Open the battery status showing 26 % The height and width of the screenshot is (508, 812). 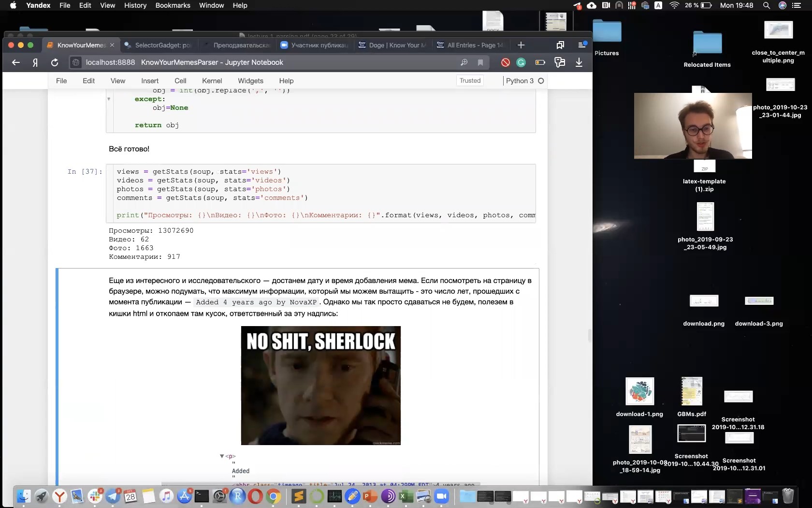[698, 5]
